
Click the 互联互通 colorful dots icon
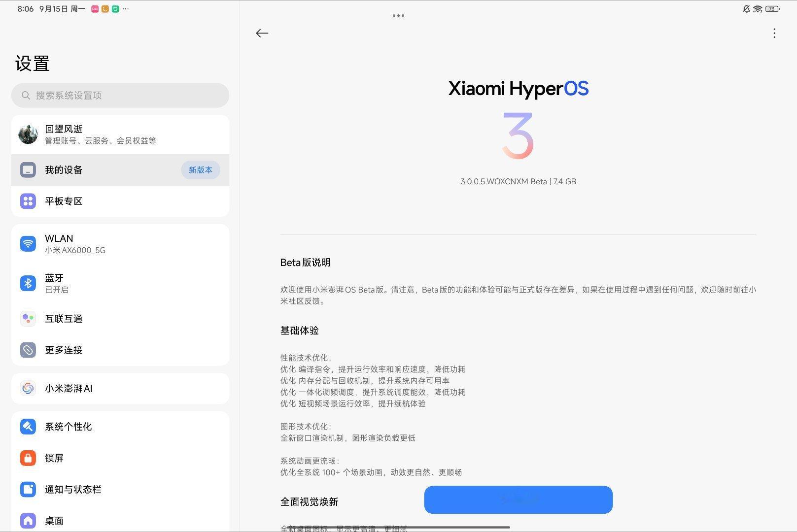(28, 319)
